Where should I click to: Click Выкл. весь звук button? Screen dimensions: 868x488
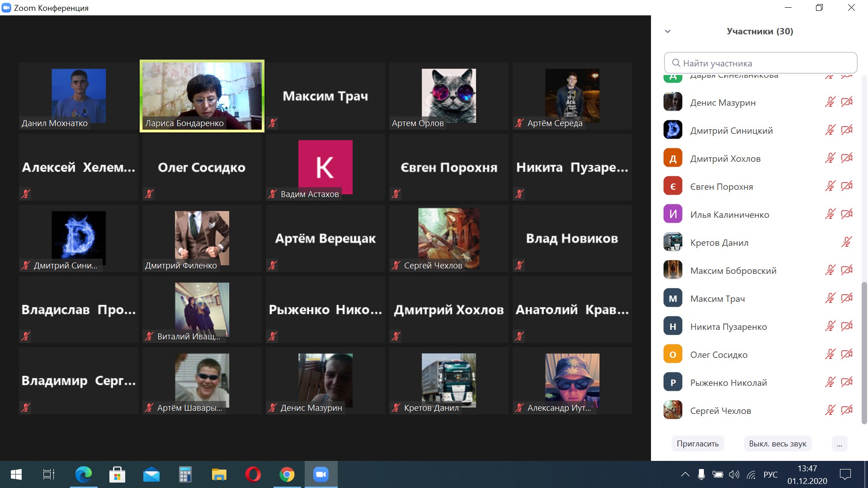click(778, 444)
